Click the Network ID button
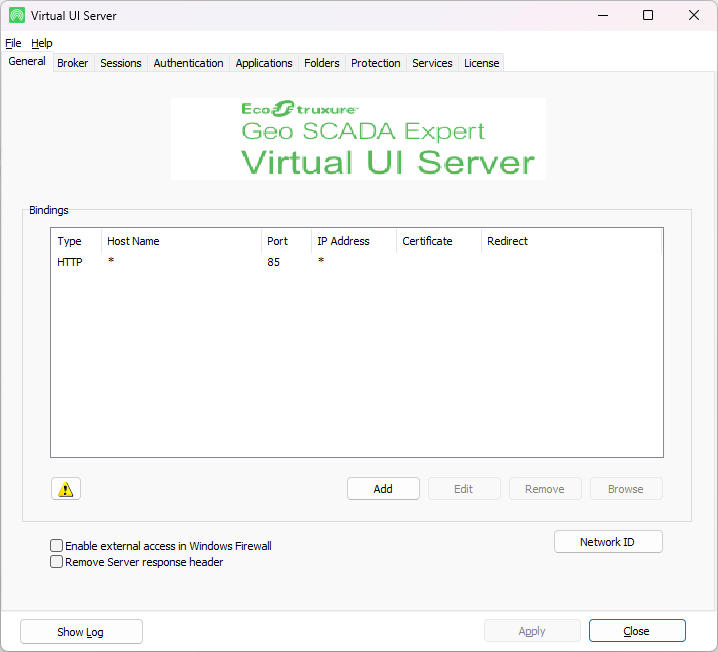The image size is (718, 652). click(x=607, y=542)
